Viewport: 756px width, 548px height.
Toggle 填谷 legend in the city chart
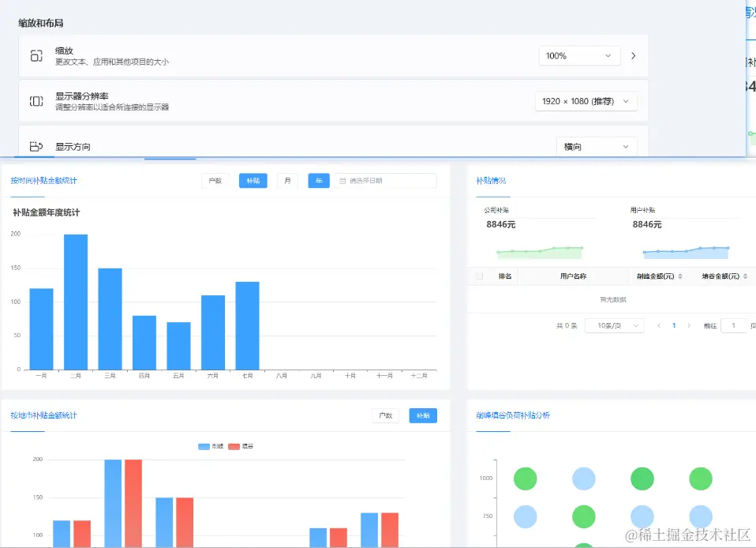pos(241,446)
